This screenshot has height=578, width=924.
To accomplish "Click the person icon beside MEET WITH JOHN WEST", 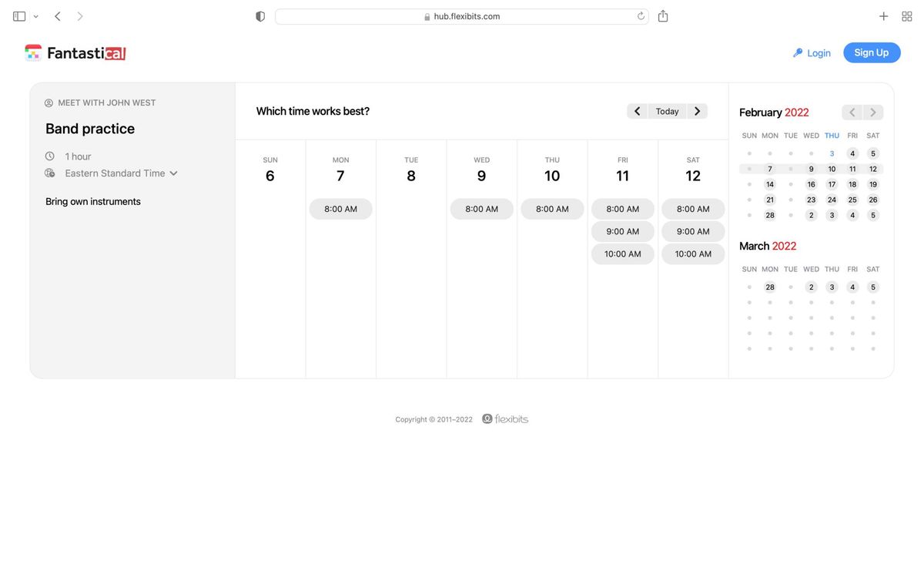I will [x=48, y=102].
